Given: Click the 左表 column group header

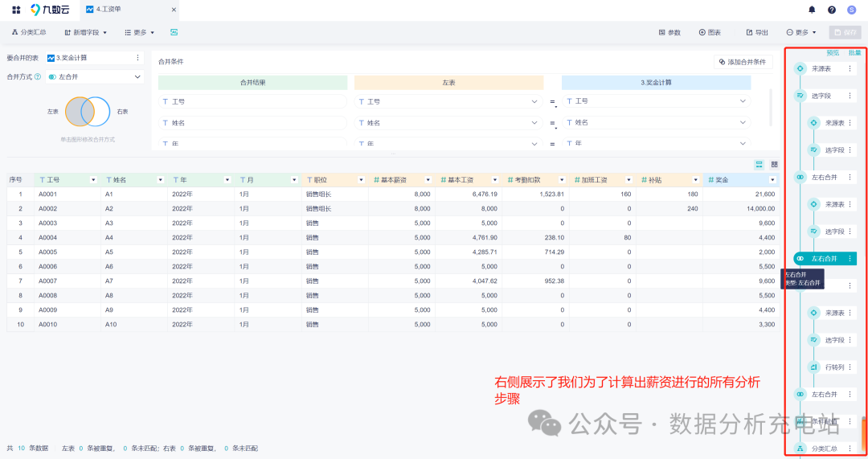Looking at the screenshot, I should coord(448,83).
